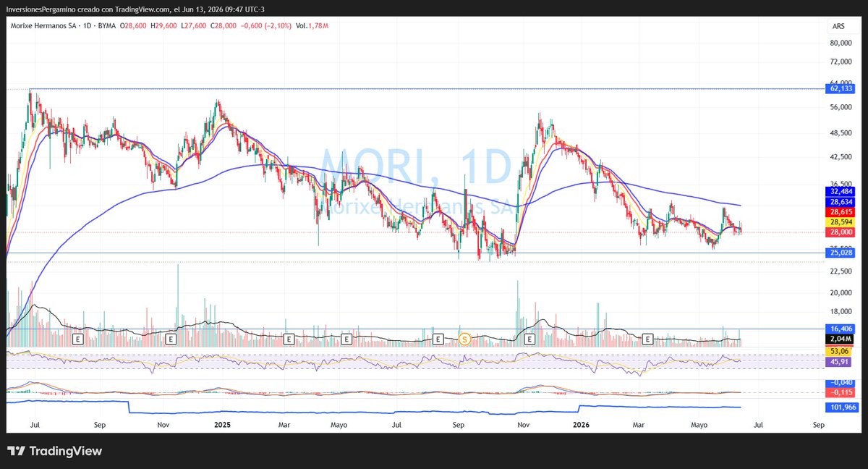This screenshot has height=469, width=868.
Task: Click the yellow 53,06 RSI label
Action: point(839,351)
